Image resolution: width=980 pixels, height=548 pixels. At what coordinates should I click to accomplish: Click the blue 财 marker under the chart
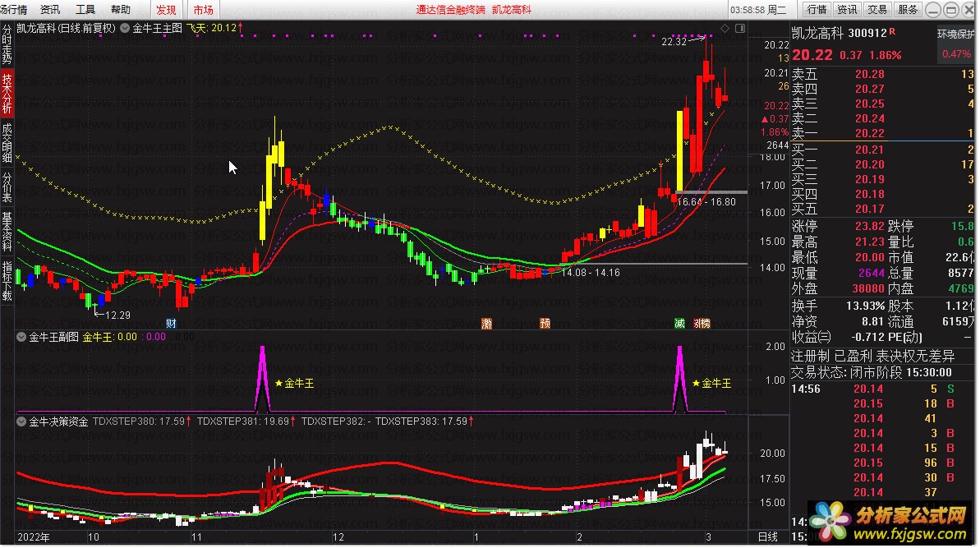[171, 324]
